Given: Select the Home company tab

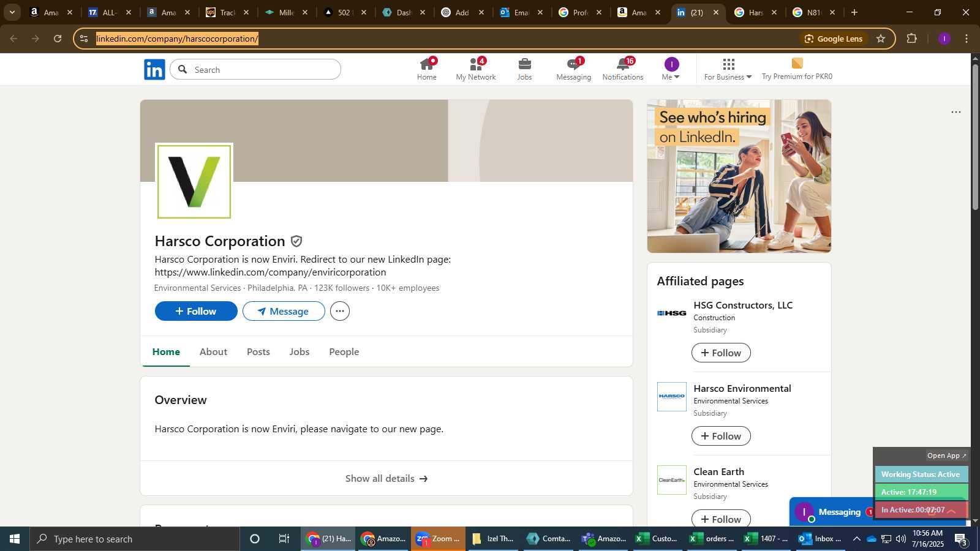Looking at the screenshot, I should click(x=166, y=352).
